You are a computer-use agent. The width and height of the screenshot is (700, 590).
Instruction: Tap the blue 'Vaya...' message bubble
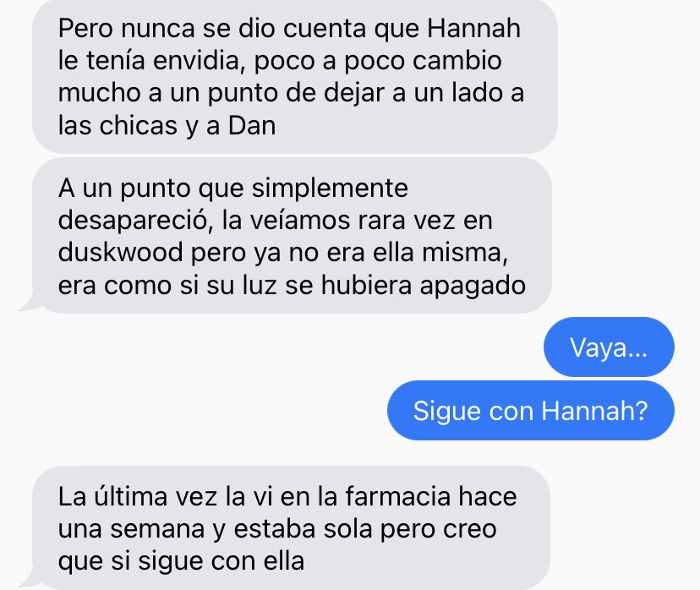tap(609, 347)
